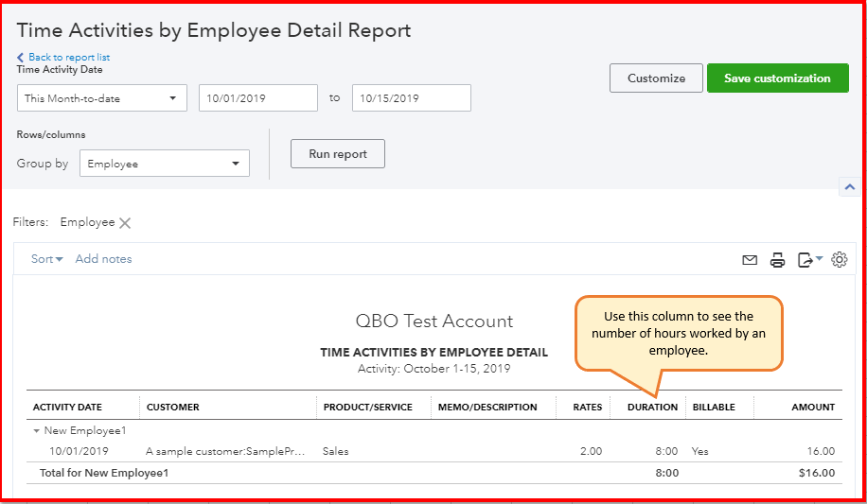Open the export dropdown arrow

[x=819, y=258]
